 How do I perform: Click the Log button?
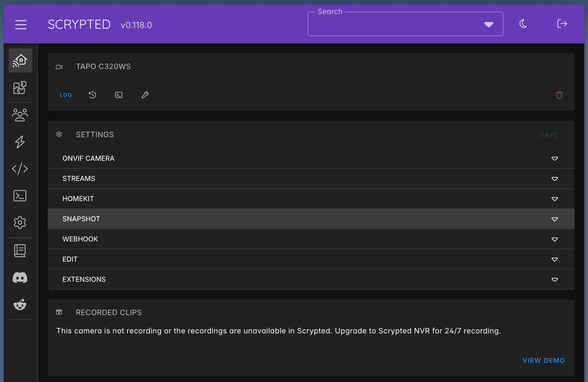coord(66,95)
